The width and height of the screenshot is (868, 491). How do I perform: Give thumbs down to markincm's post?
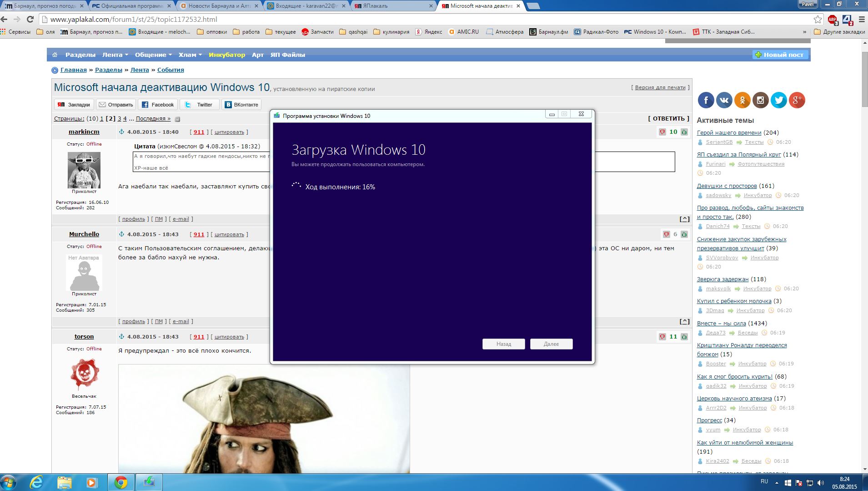[662, 132]
